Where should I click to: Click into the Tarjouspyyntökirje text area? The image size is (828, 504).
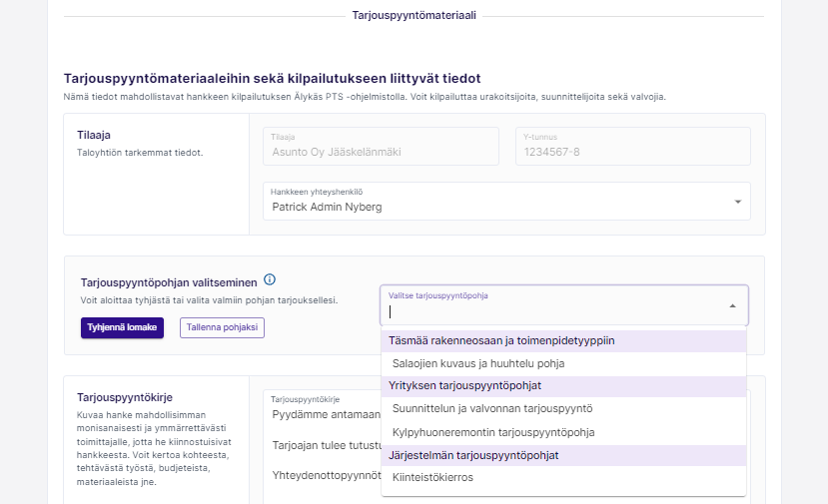(x=320, y=439)
